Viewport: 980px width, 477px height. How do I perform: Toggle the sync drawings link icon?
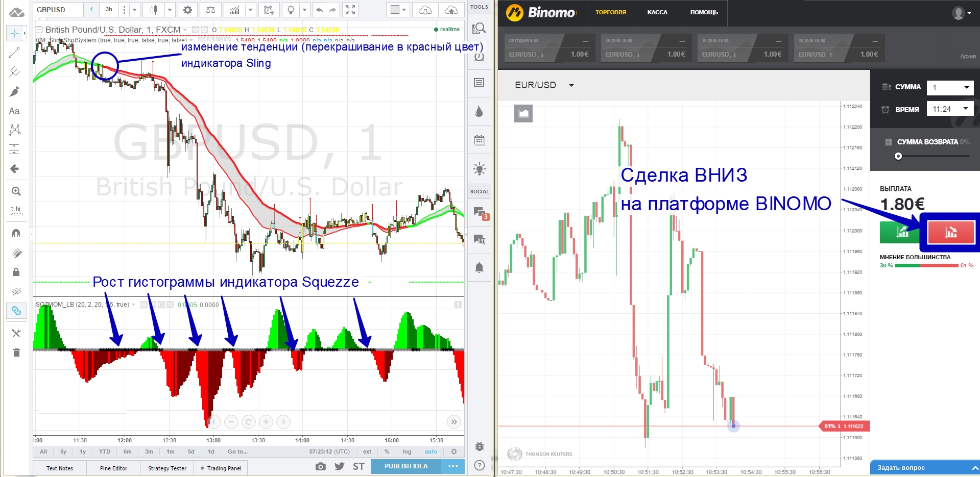(x=16, y=310)
